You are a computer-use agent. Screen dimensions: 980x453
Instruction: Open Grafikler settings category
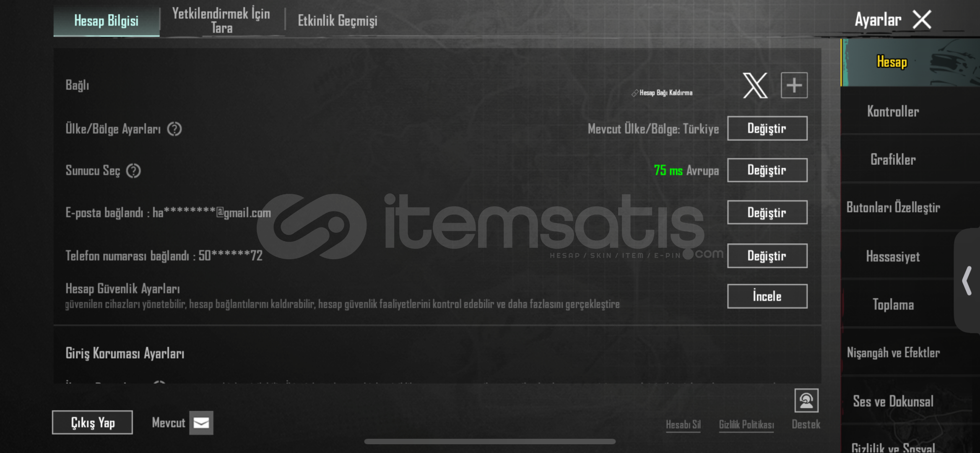pos(893,160)
